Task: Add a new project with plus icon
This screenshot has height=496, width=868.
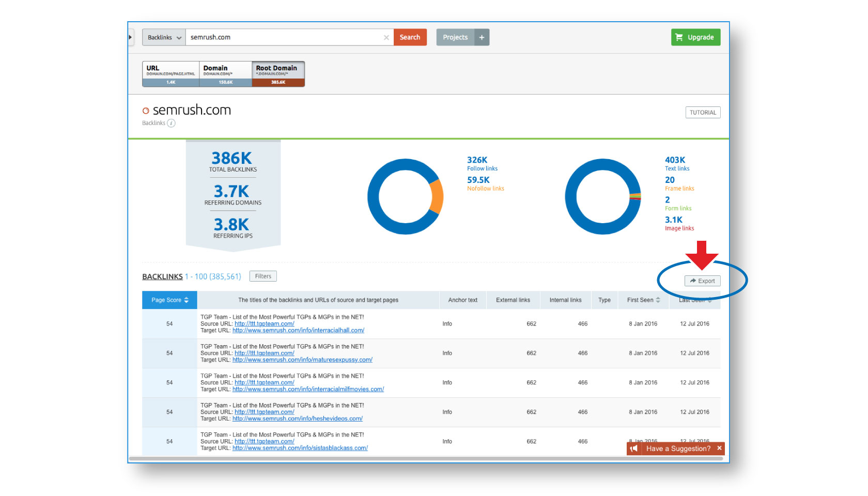Action: 482,37
